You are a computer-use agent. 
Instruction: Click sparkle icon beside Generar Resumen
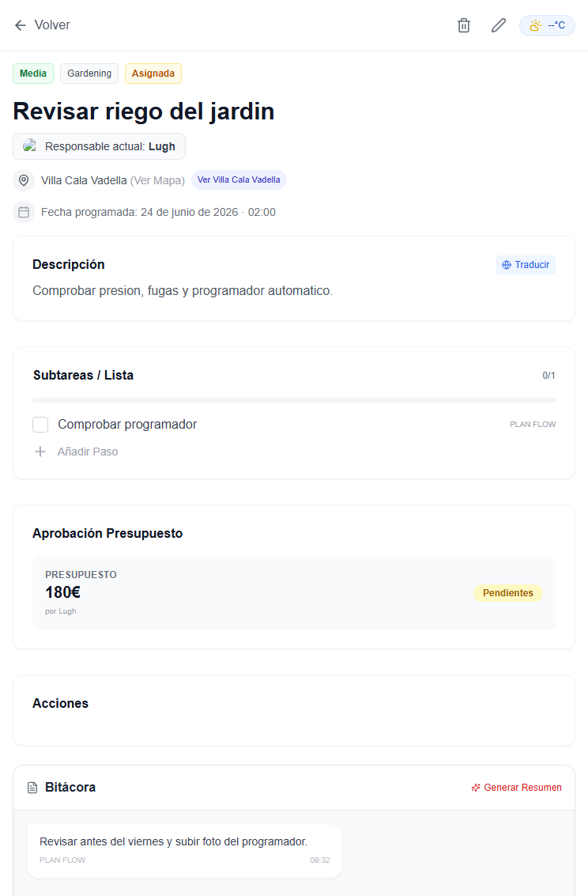tap(476, 788)
